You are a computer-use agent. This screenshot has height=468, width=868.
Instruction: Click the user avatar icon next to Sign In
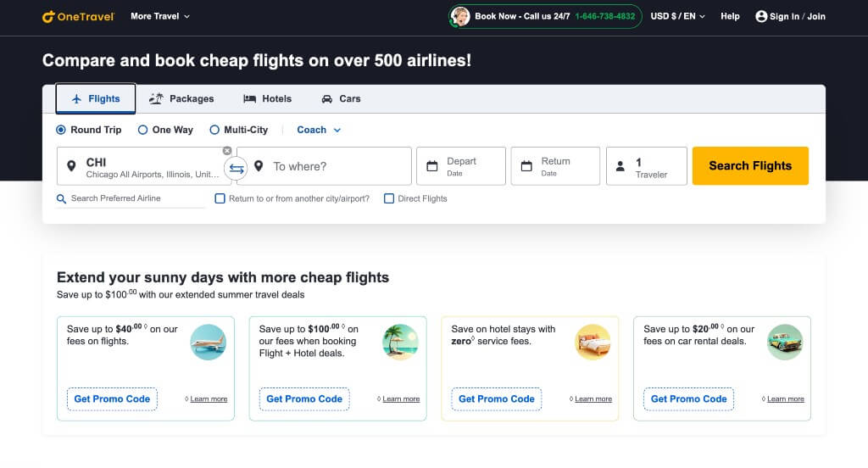pos(761,17)
